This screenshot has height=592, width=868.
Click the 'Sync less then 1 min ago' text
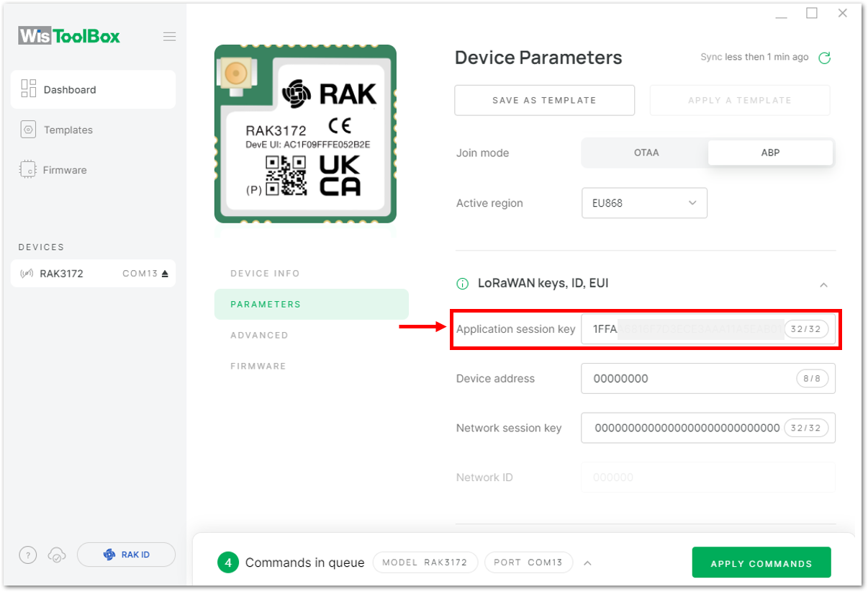[754, 57]
